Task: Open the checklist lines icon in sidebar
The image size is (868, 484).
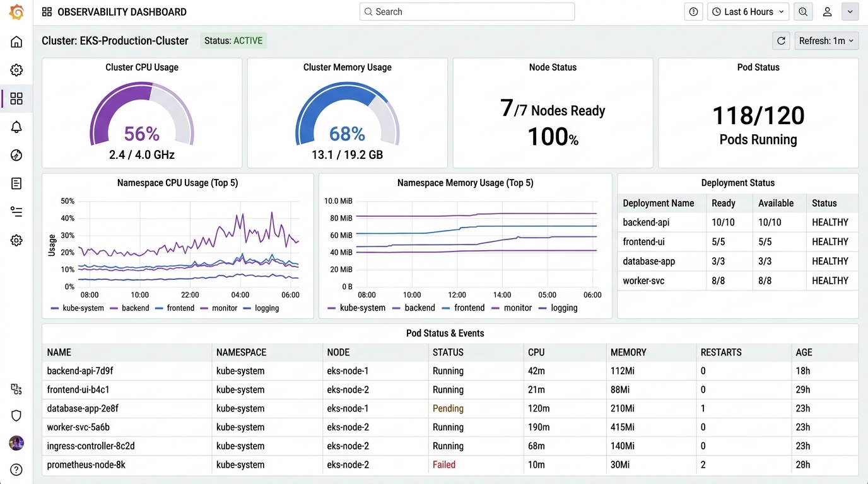Action: (16, 212)
